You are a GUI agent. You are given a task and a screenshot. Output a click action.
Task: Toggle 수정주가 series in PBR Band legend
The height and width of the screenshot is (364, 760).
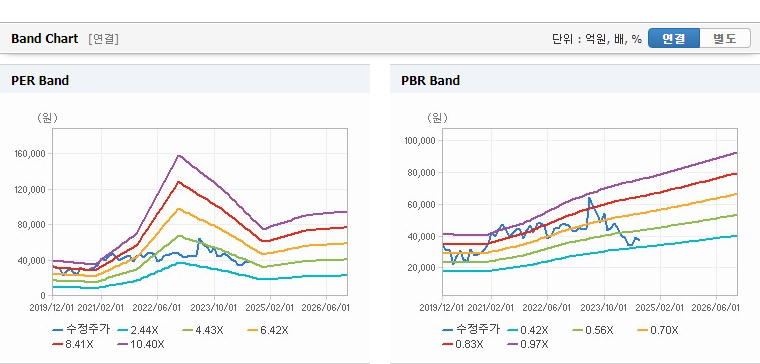tap(471, 330)
